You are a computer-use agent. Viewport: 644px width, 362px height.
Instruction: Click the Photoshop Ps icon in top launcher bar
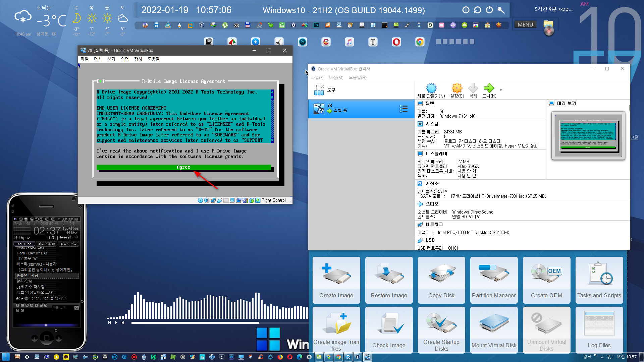pyautogui.click(x=316, y=25)
